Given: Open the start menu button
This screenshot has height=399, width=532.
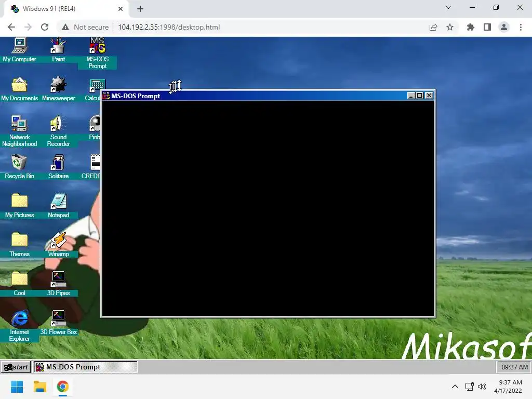Looking at the screenshot, I should tap(16, 367).
